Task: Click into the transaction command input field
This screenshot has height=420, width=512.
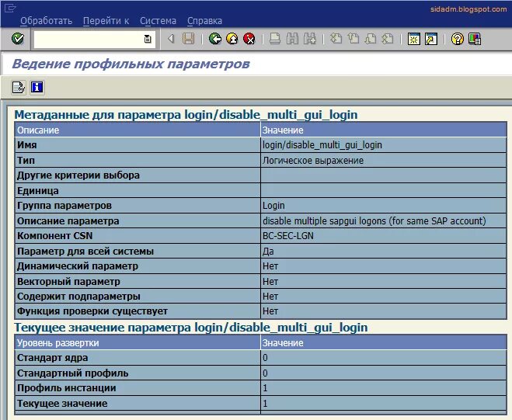Action: tap(89, 39)
